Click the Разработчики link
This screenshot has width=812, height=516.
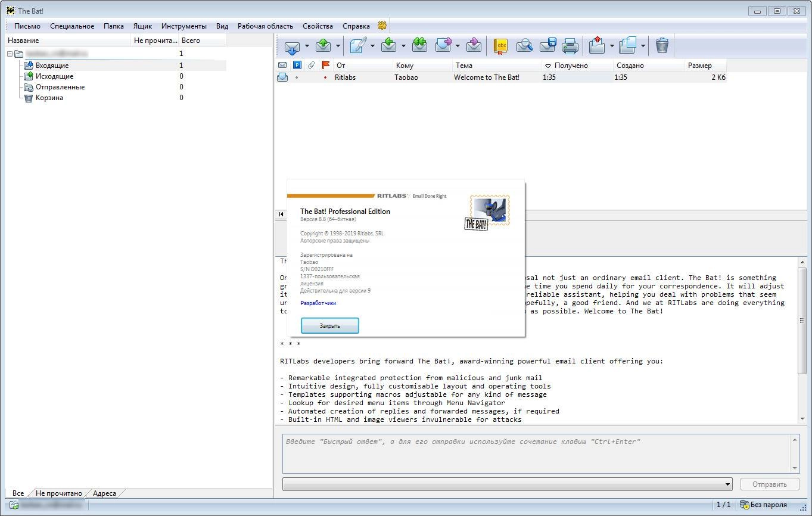(x=318, y=303)
